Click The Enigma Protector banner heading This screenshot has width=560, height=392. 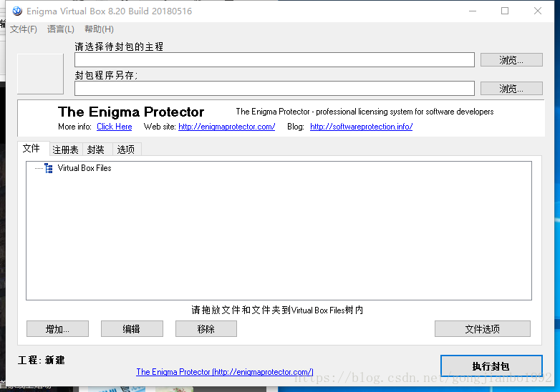coord(131,112)
